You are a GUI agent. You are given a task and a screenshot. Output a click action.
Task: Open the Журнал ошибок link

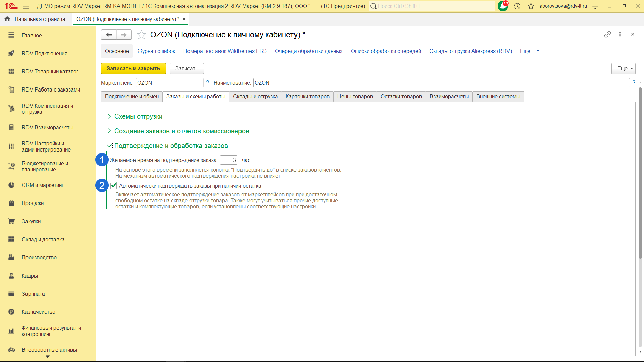[156, 51]
